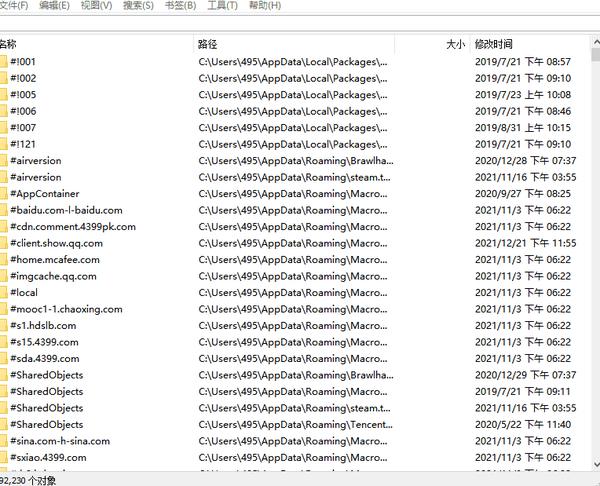The height and width of the screenshot is (486, 600).
Task: Click the folder icon of #!007
Action: coord(3,127)
